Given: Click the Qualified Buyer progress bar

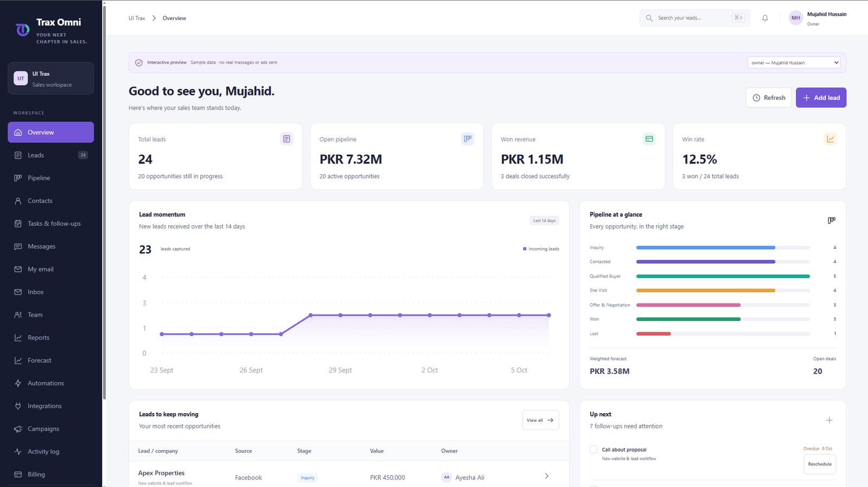Looking at the screenshot, I should pos(723,276).
